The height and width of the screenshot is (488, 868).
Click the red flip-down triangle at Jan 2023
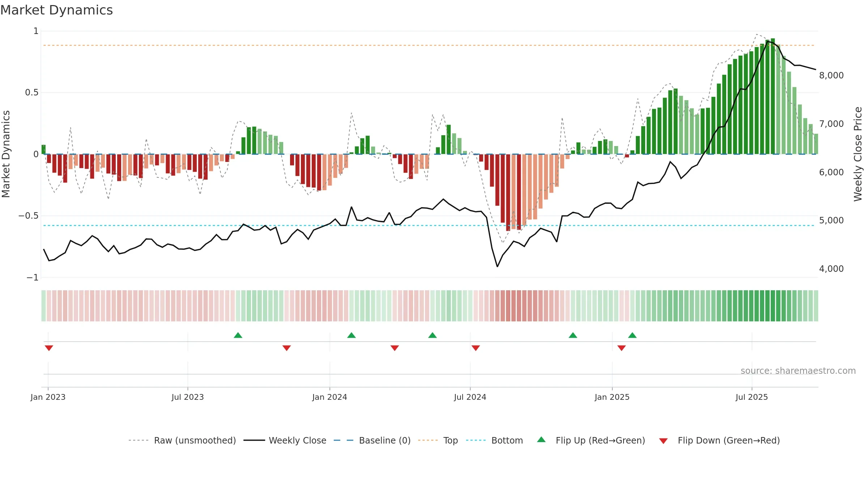49,348
